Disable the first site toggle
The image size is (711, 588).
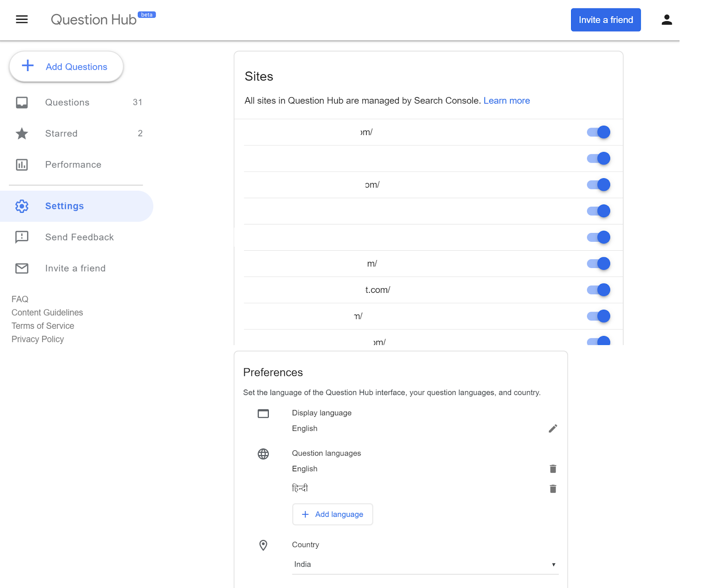click(x=598, y=132)
